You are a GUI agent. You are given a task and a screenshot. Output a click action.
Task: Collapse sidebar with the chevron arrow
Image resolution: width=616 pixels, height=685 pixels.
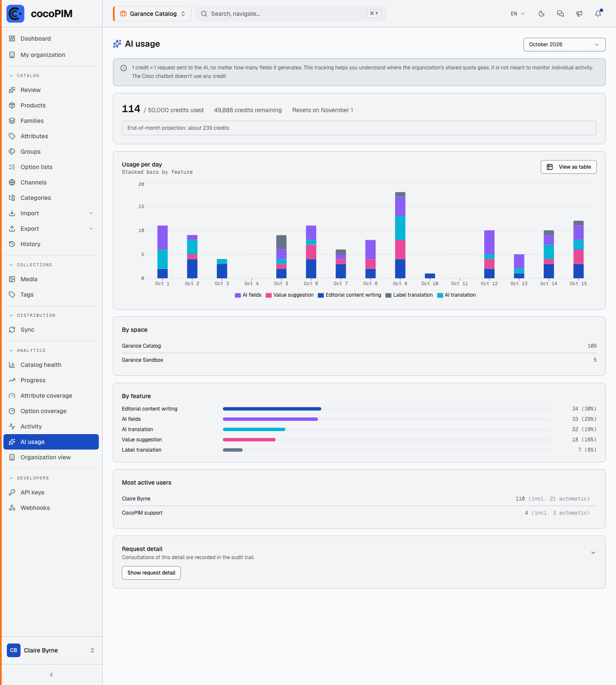pos(51,675)
